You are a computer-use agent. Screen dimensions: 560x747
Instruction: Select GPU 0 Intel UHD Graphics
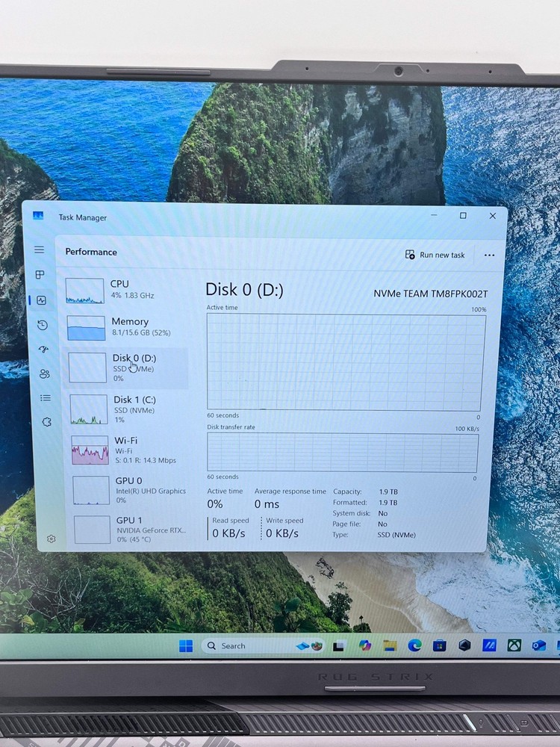tap(129, 490)
